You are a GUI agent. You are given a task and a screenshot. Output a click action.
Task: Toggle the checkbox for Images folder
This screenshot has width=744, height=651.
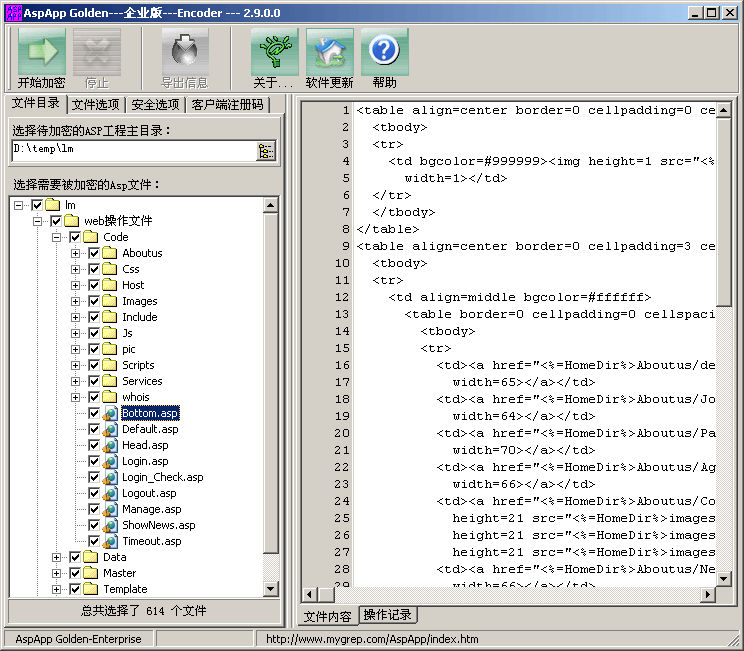tap(94, 301)
